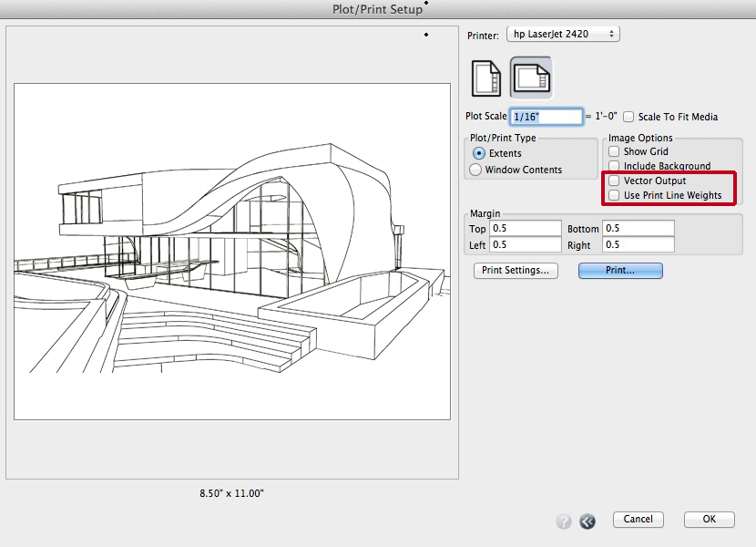Click the Help question mark icon

(564, 521)
